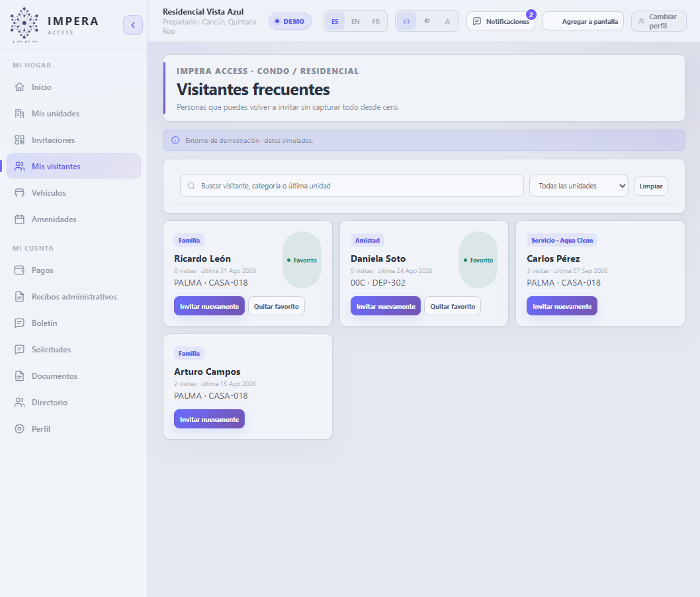Open Inicio in the sidebar
Screen dimensions: 700x597
click(73, 87)
